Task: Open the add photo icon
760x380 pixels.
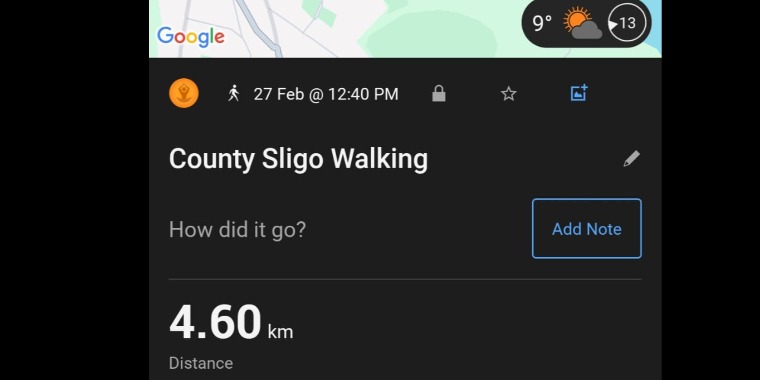Action: click(579, 93)
